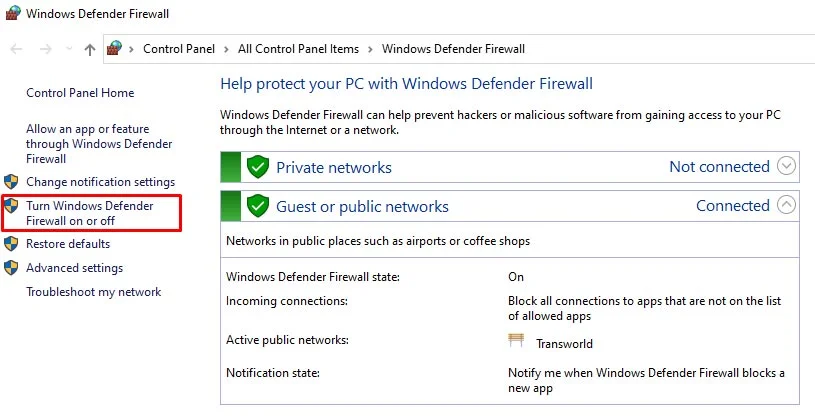Open Turn Windows Defender Firewall on or off

pos(90,213)
